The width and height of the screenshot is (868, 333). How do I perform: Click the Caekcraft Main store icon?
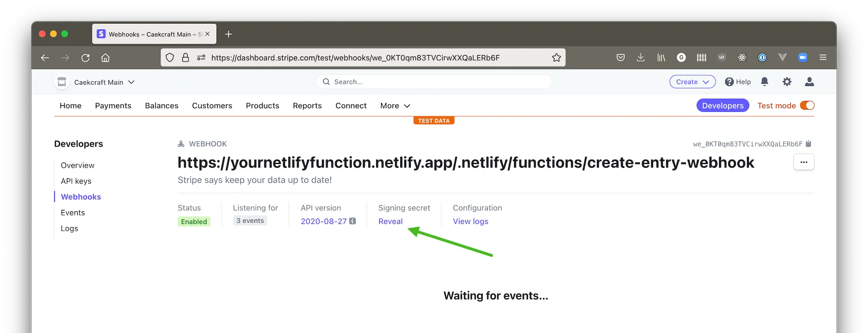point(62,82)
